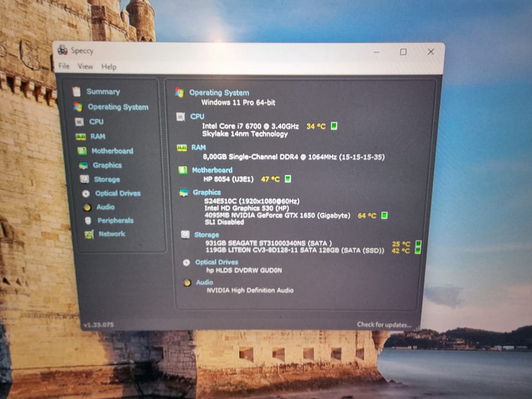Open the File menu
This screenshot has width=532, height=399.
click(64, 66)
